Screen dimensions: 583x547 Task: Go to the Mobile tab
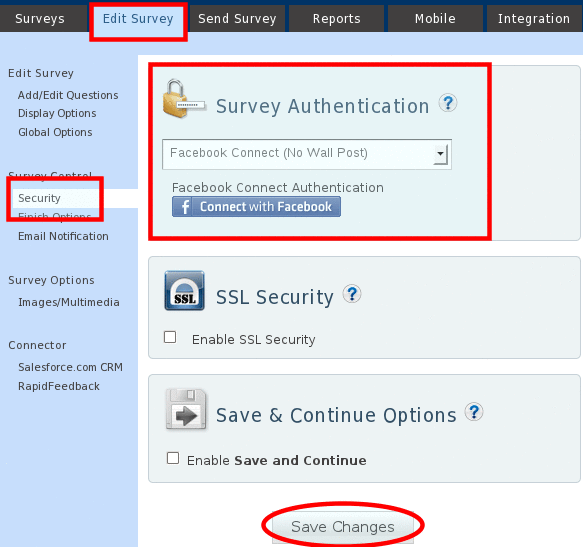435,19
